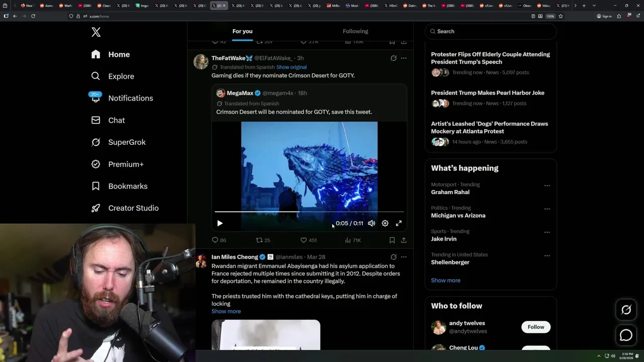Open andy twelves profile avatar
Image resolution: width=644 pixels, height=362 pixels.
(439, 327)
